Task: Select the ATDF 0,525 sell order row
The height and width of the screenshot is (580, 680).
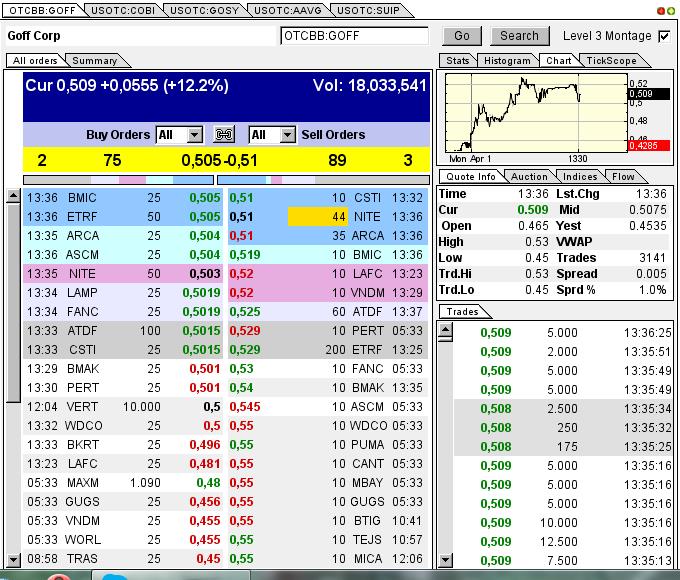Action: (328, 312)
